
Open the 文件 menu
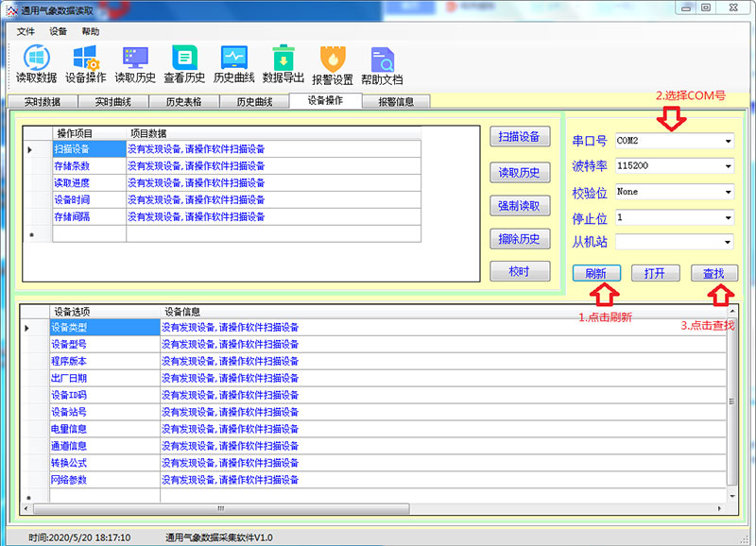pyautogui.click(x=26, y=31)
